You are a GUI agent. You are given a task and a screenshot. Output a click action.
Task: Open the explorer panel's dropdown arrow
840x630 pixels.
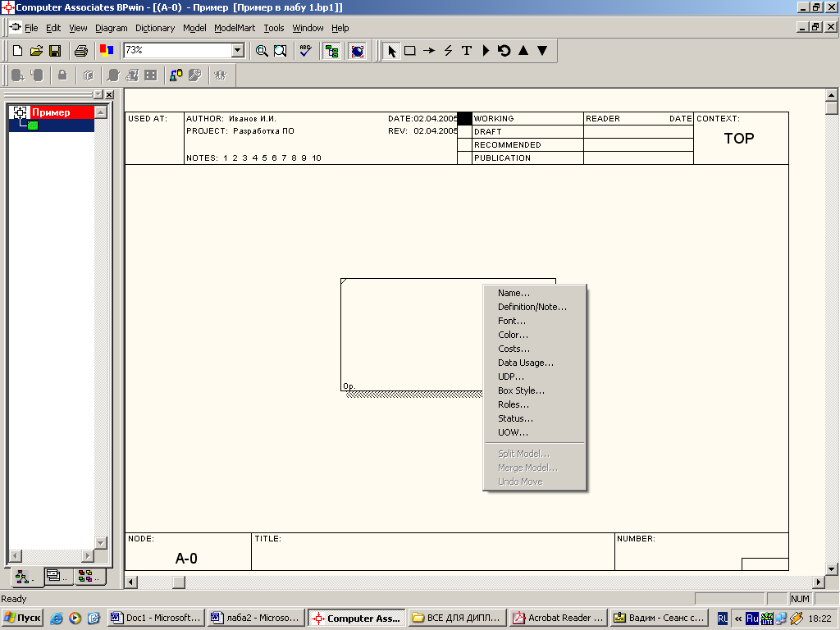coord(98,95)
